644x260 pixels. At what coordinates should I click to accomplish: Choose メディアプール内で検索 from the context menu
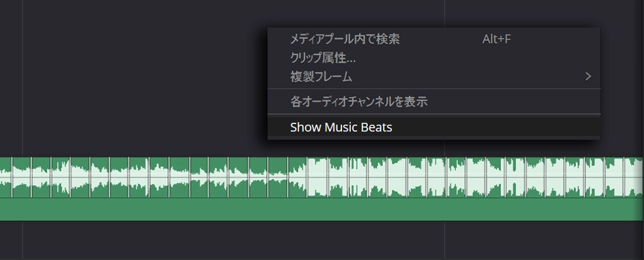pos(344,39)
